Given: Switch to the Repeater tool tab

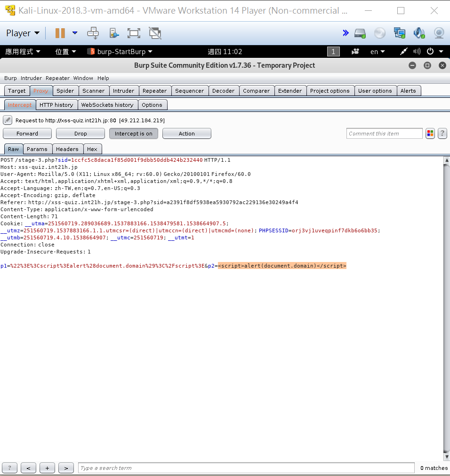Looking at the screenshot, I should [154, 91].
